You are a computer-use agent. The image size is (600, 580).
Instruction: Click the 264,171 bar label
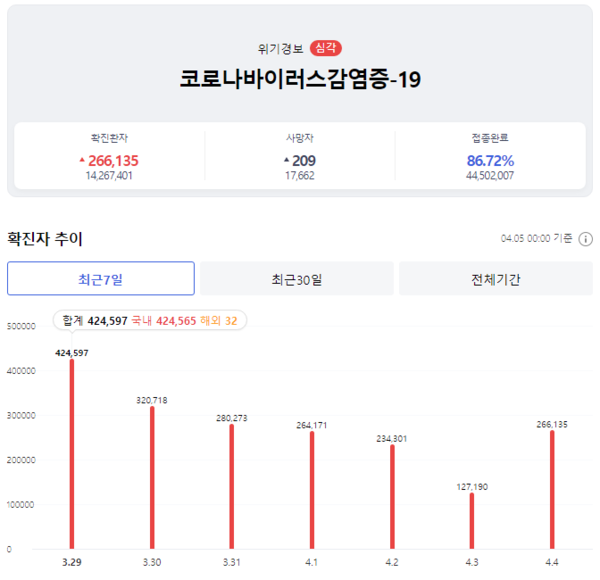click(312, 425)
